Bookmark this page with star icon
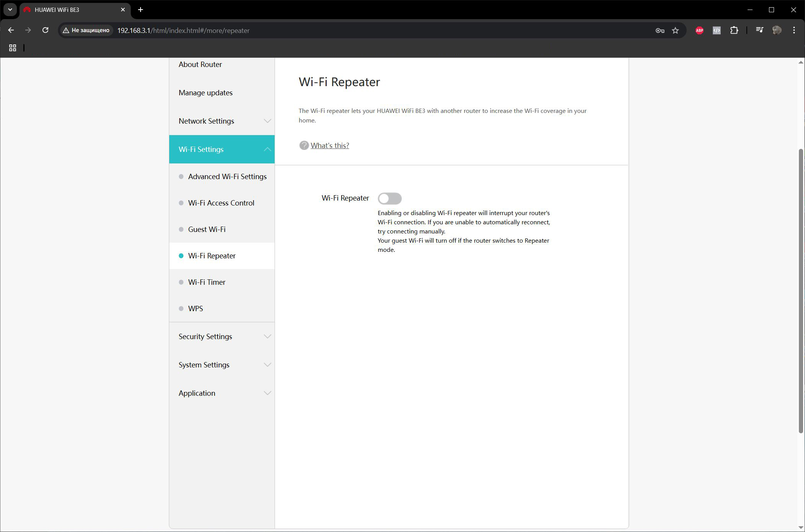 [675, 30]
